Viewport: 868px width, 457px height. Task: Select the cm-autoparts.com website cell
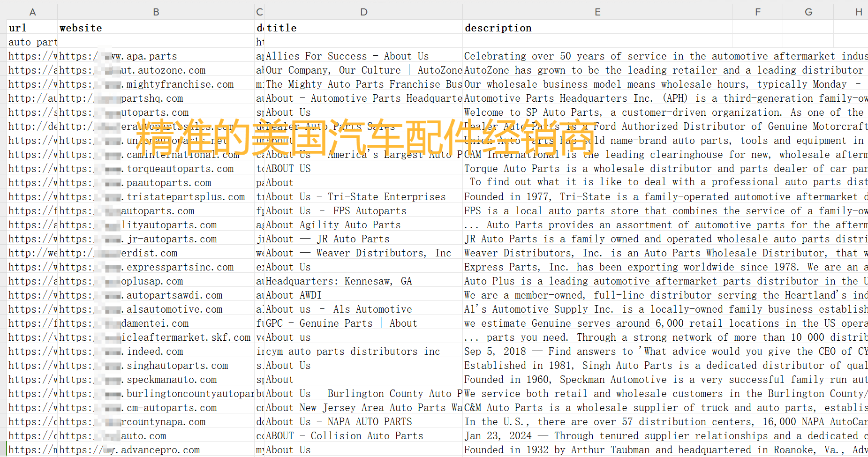point(156,407)
